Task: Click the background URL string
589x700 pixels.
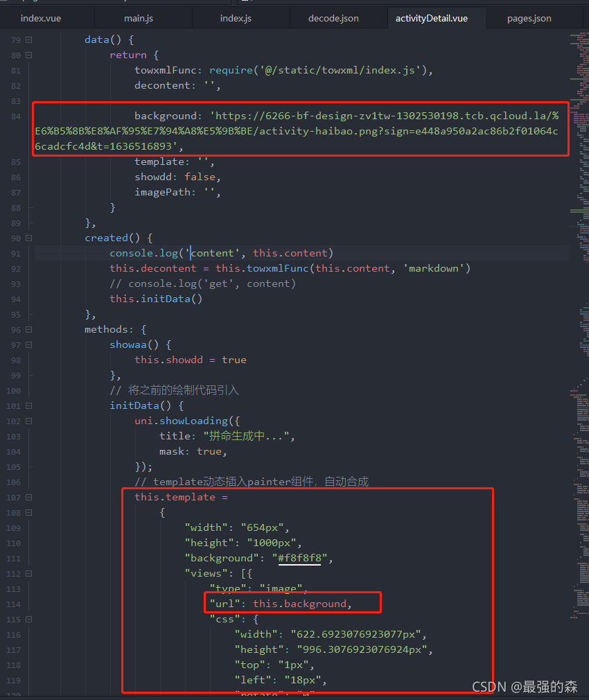Action: pyautogui.click(x=297, y=131)
